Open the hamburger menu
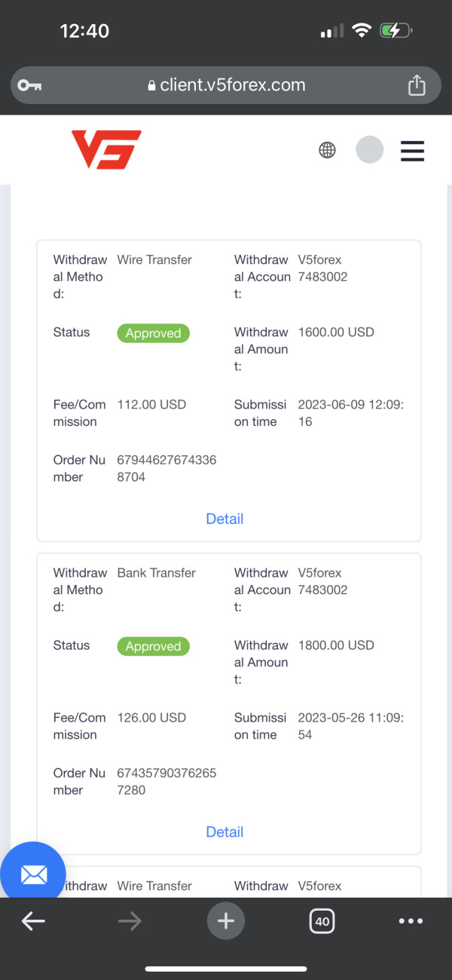 pos(412,151)
